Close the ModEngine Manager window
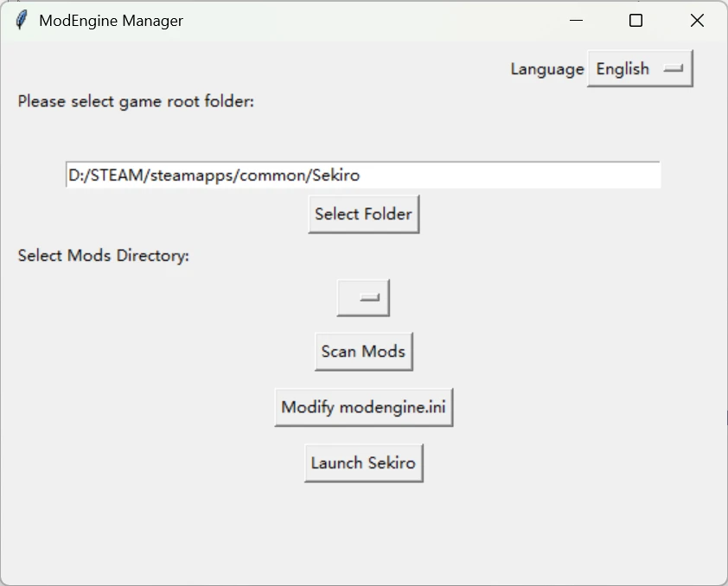The height and width of the screenshot is (586, 728). pos(697,21)
